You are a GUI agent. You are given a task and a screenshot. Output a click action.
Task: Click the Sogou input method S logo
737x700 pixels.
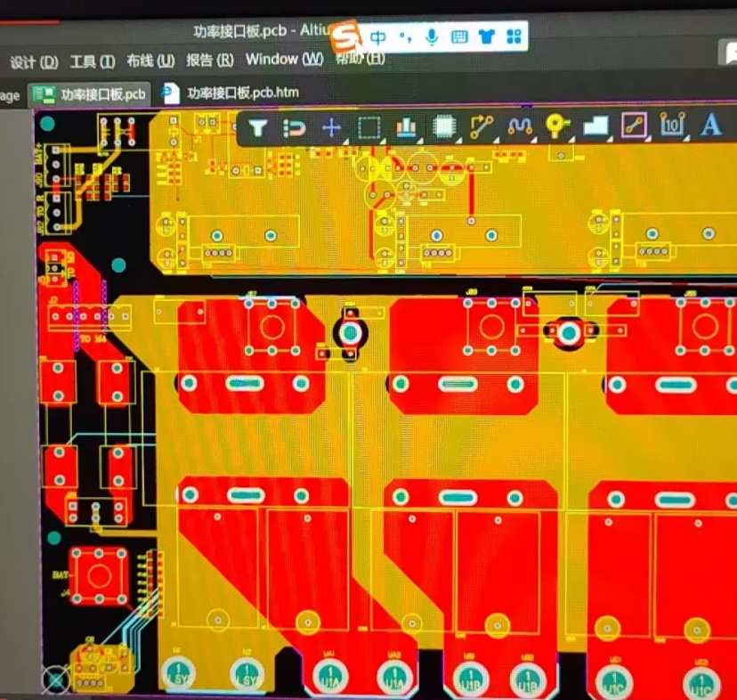(346, 37)
